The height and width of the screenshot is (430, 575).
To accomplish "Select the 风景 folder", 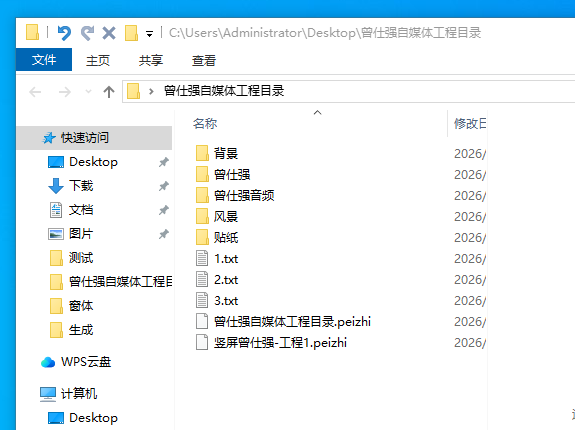I will point(226,216).
